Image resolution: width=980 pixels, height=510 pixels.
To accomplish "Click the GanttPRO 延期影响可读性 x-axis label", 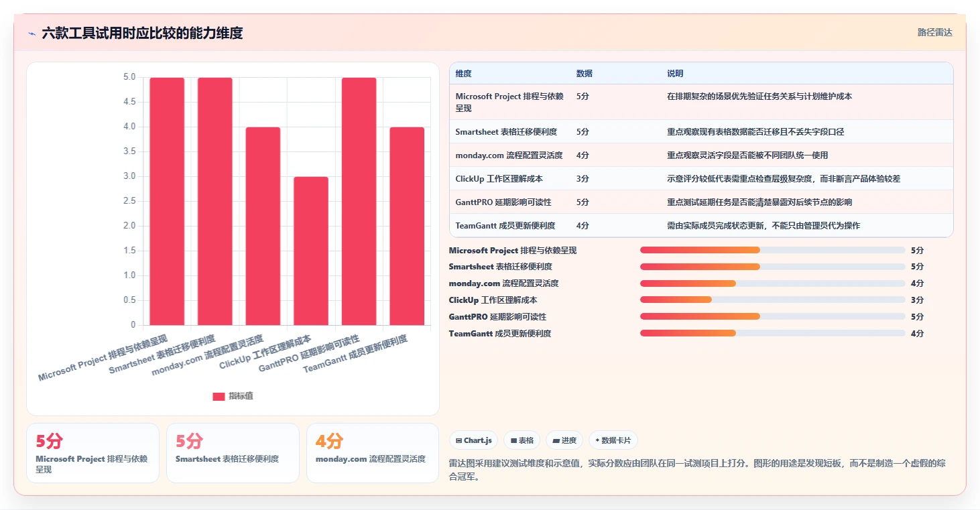I will [x=309, y=353].
